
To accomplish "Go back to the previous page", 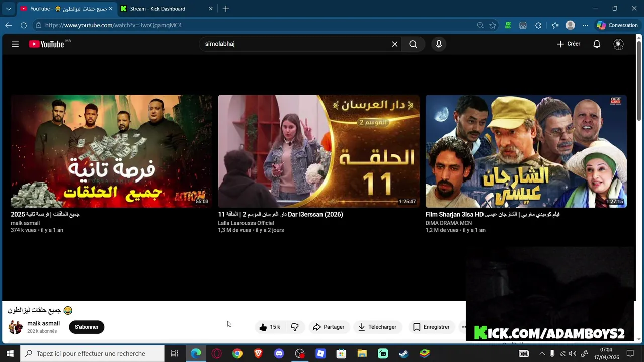I will [9, 25].
